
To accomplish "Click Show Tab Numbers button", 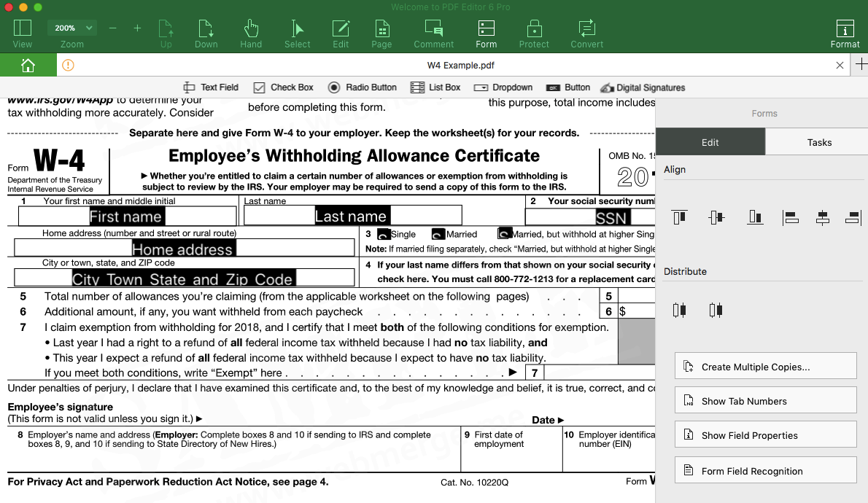I will [766, 400].
